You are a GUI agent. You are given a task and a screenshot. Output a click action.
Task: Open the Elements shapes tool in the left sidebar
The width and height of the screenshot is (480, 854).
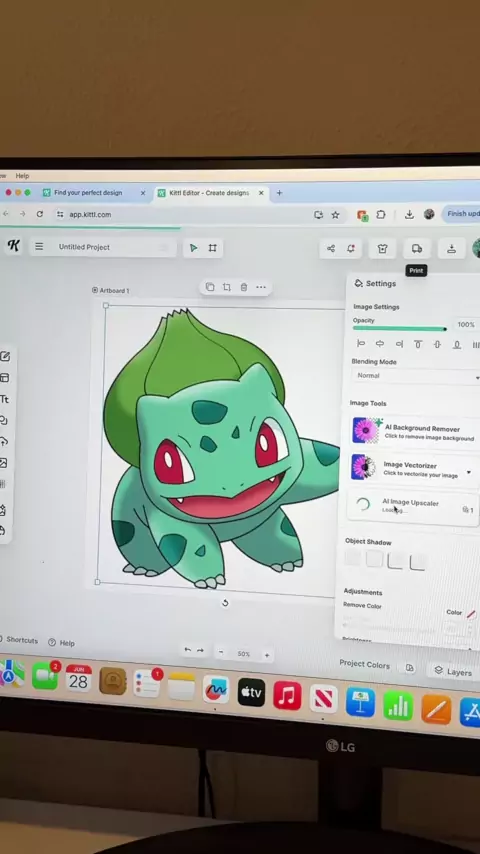click(x=4, y=420)
